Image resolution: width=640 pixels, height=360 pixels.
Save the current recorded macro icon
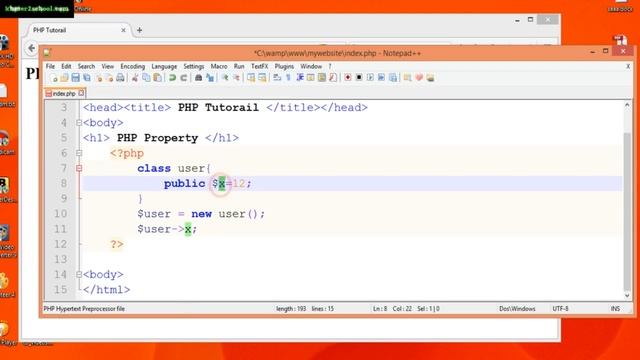(x=393, y=78)
